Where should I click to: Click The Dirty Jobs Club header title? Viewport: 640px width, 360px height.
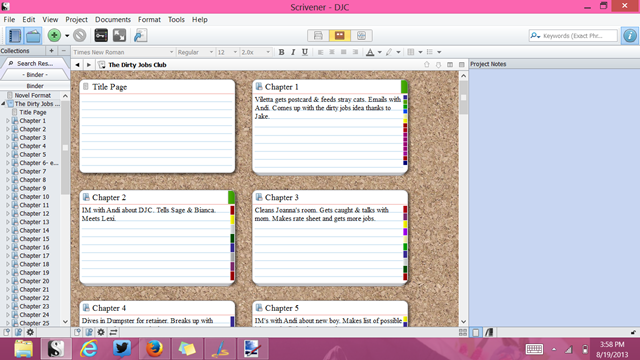137,65
